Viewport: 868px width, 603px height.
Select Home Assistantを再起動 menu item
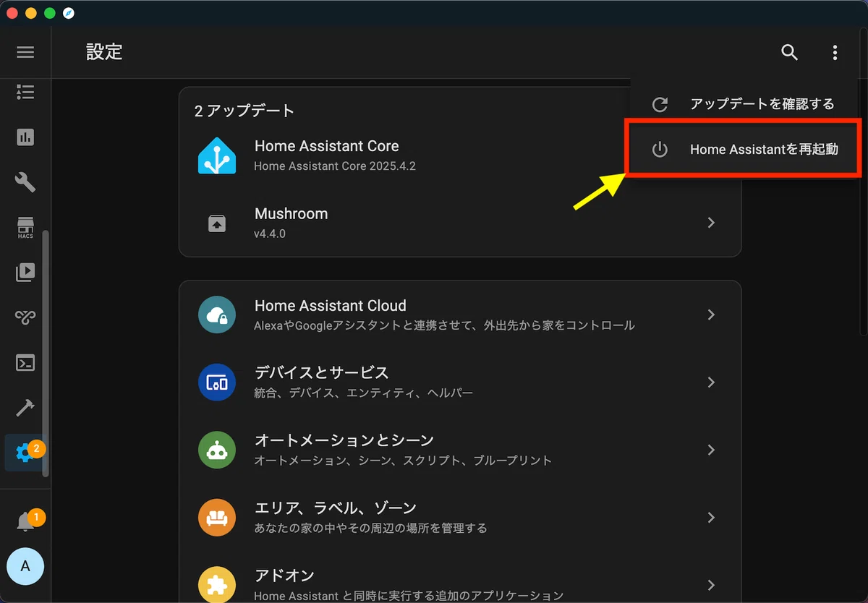pyautogui.click(x=745, y=150)
